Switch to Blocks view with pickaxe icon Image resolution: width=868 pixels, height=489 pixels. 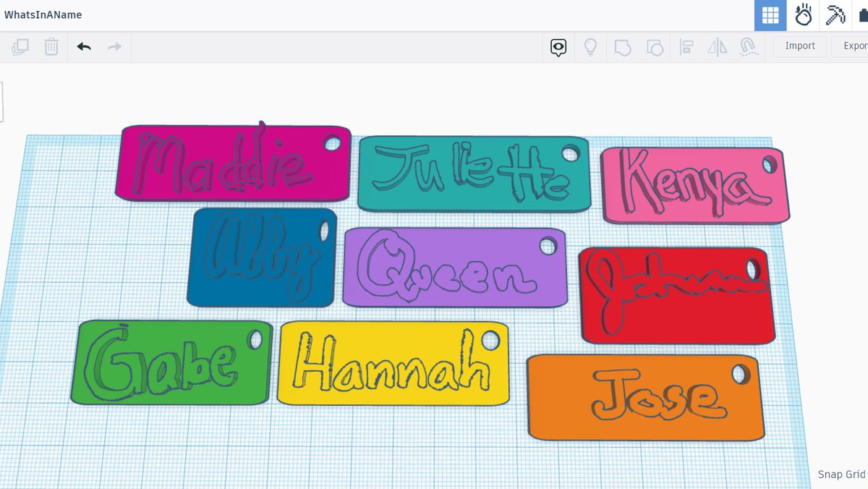tap(835, 15)
